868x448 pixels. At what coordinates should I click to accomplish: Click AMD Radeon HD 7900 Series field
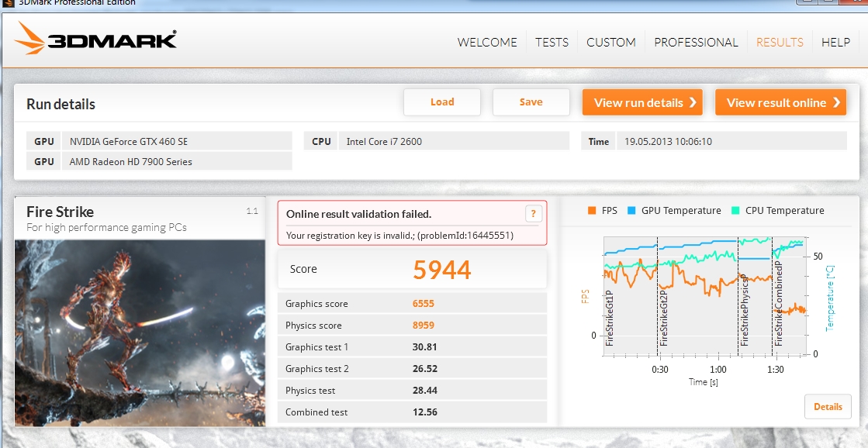[177, 161]
